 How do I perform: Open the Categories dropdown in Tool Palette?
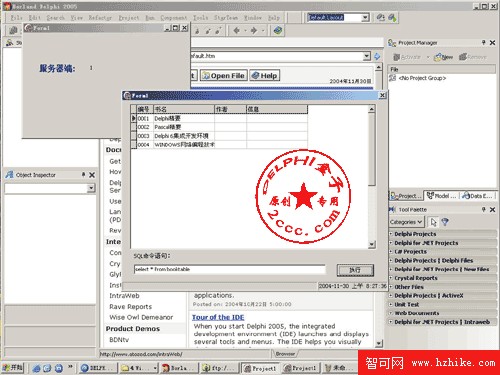[406, 222]
